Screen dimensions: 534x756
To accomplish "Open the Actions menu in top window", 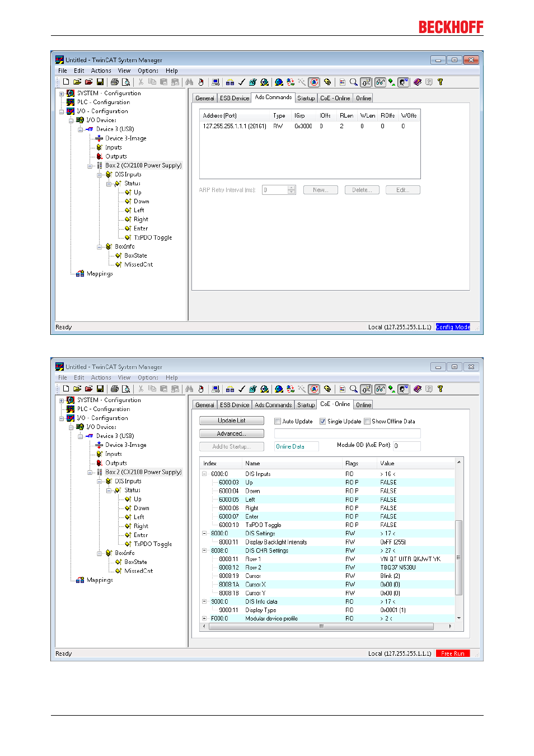I will pyautogui.click(x=101, y=71).
